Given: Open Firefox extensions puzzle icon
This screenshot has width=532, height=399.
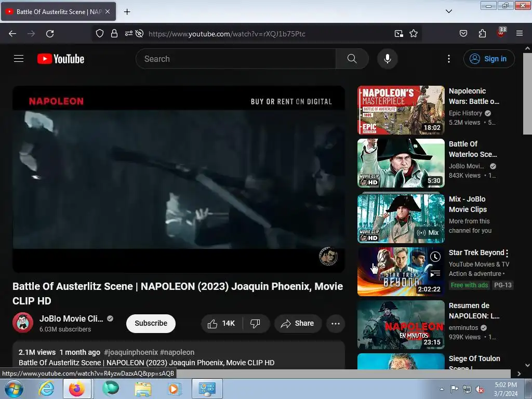Looking at the screenshot, I should point(482,34).
